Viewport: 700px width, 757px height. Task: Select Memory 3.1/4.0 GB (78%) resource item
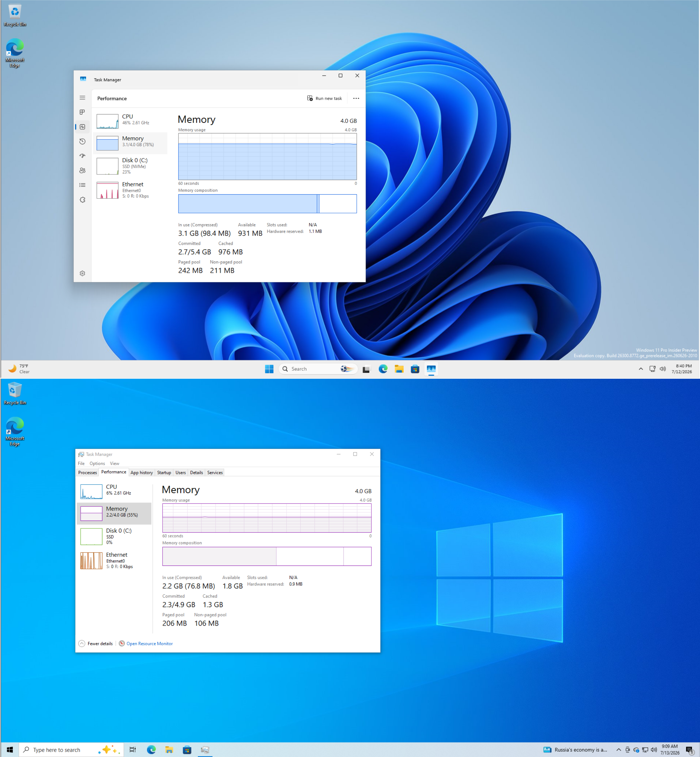(130, 143)
